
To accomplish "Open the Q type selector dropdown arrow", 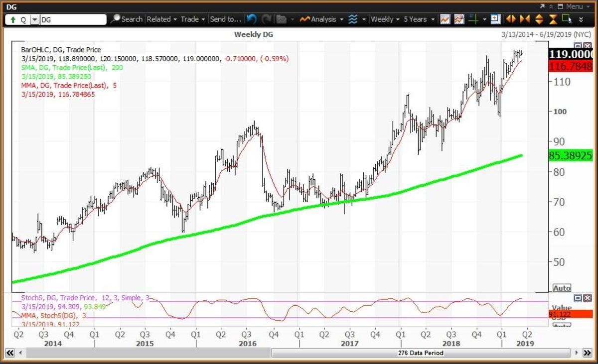I will (34, 19).
